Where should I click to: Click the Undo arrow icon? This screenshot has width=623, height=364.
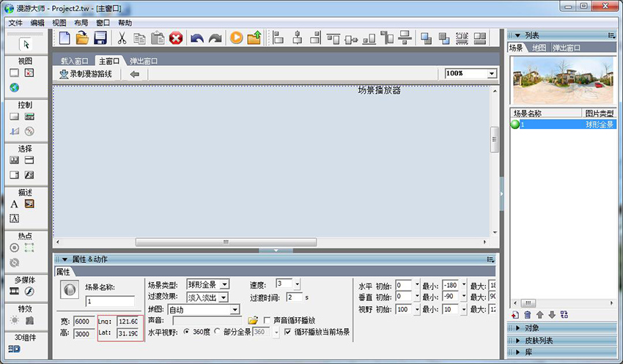coord(196,38)
